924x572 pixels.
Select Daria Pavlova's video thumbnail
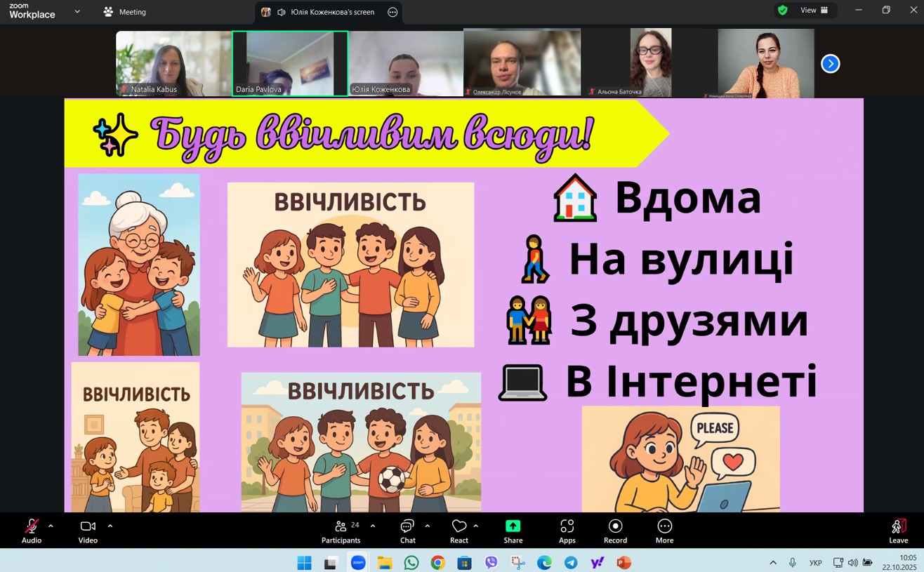[290, 63]
